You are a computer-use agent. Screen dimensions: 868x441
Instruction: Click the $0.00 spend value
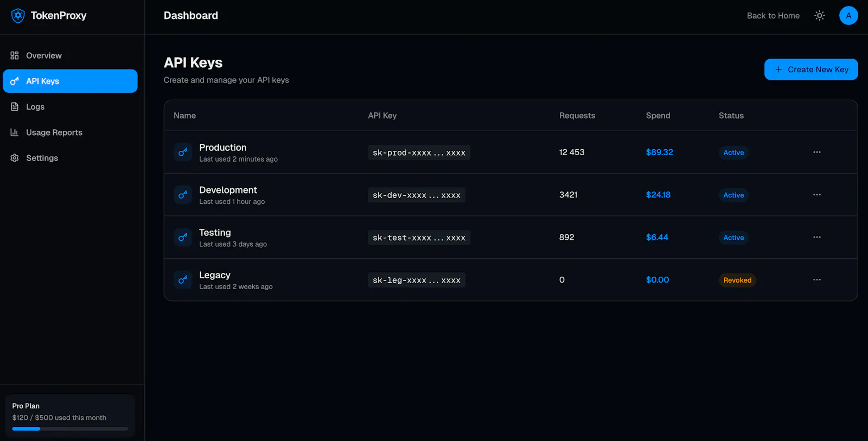coord(658,280)
